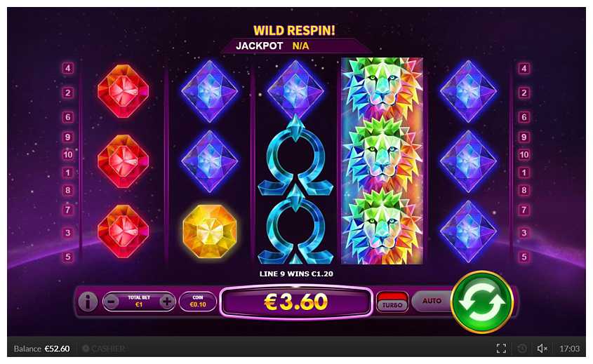
Task: Open the game info panel
Action: pos(88,302)
